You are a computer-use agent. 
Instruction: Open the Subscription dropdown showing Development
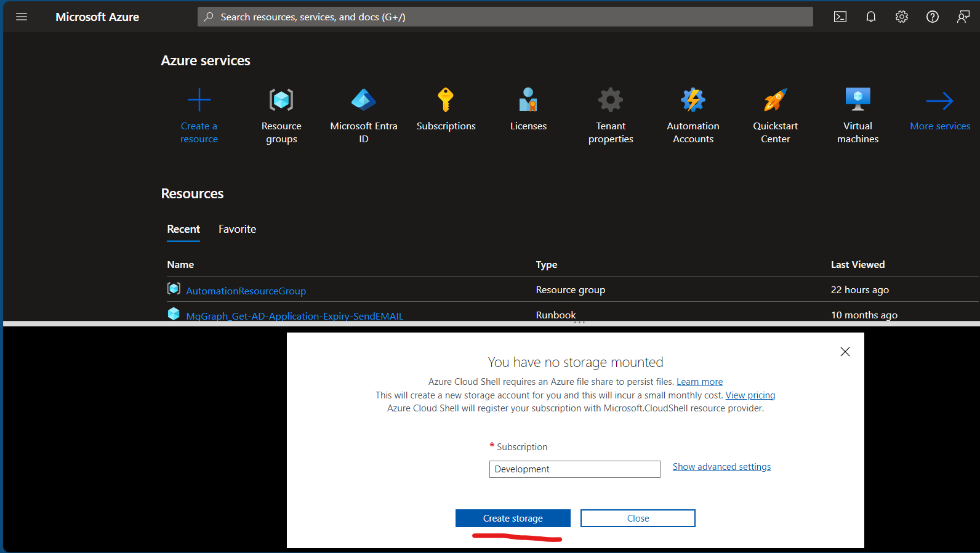point(574,469)
